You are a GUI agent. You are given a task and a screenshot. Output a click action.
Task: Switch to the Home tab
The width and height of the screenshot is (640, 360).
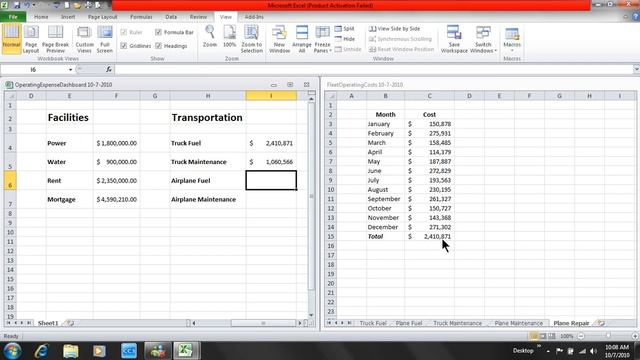(41, 17)
